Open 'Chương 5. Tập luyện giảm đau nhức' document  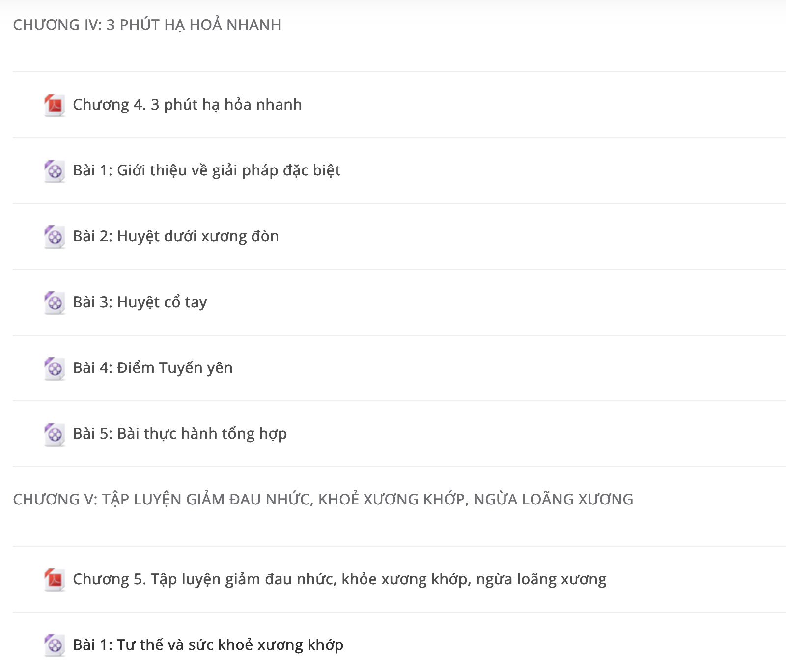[339, 579]
